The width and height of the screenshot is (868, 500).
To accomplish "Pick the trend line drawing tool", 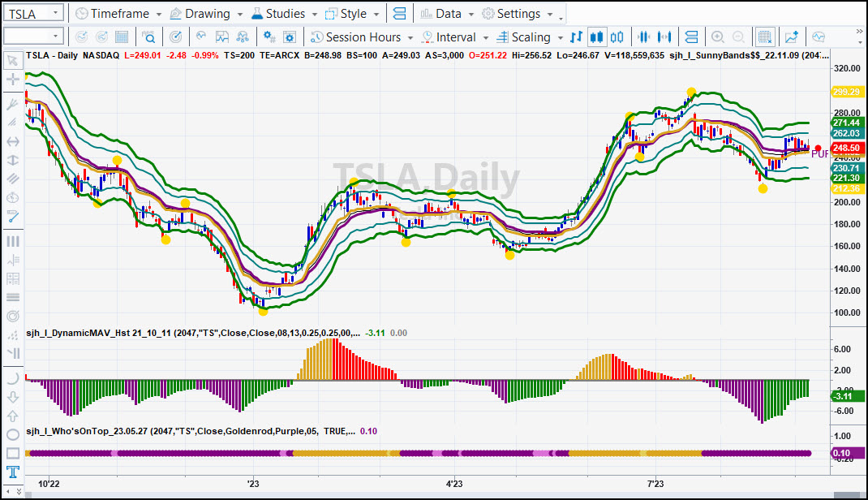I will point(12,104).
